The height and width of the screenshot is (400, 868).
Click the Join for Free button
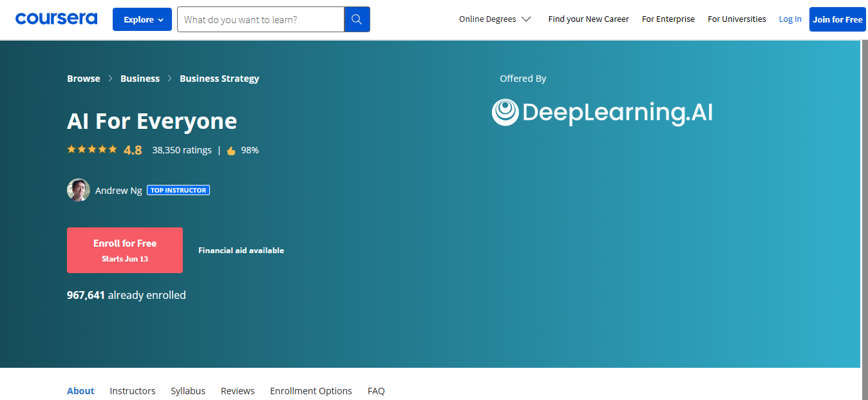pyautogui.click(x=837, y=19)
